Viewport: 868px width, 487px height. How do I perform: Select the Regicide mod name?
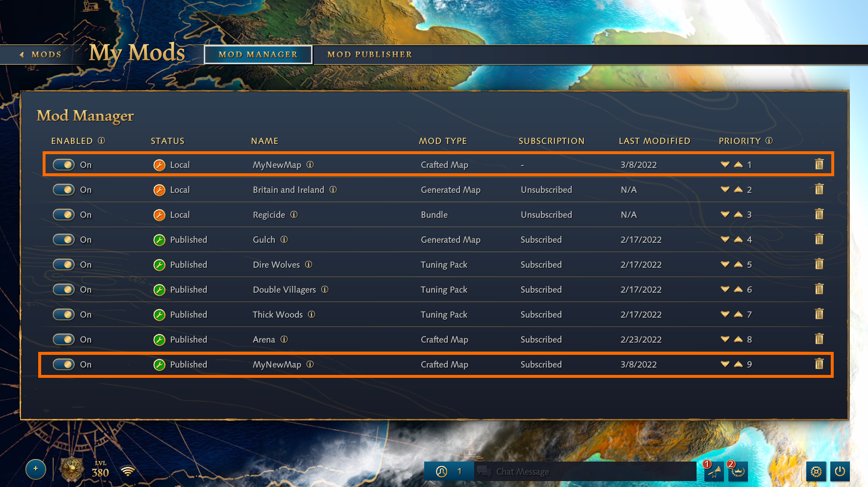(269, 214)
